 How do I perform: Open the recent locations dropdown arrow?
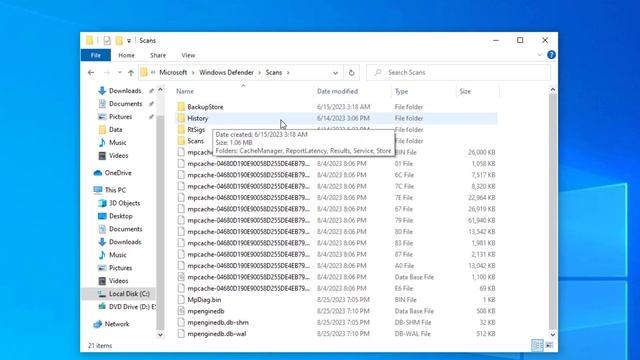pyautogui.click(x=120, y=73)
